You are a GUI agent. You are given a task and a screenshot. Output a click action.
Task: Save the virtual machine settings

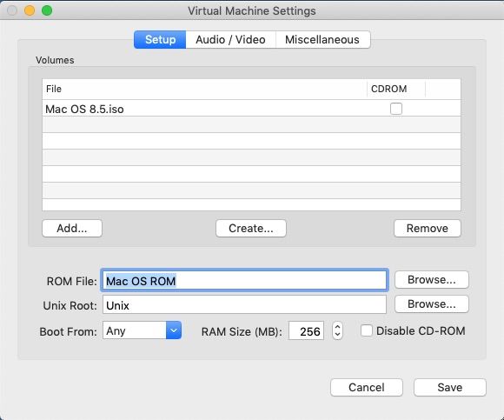click(x=449, y=387)
